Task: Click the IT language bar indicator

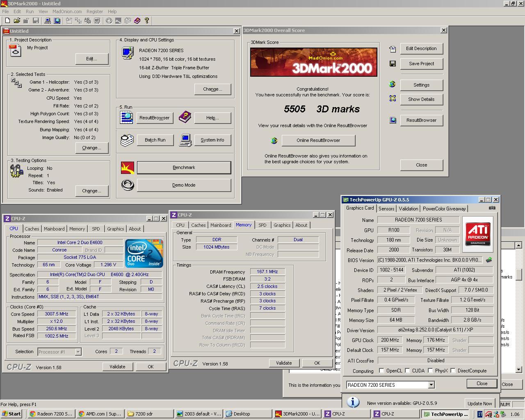Action: pos(480,414)
